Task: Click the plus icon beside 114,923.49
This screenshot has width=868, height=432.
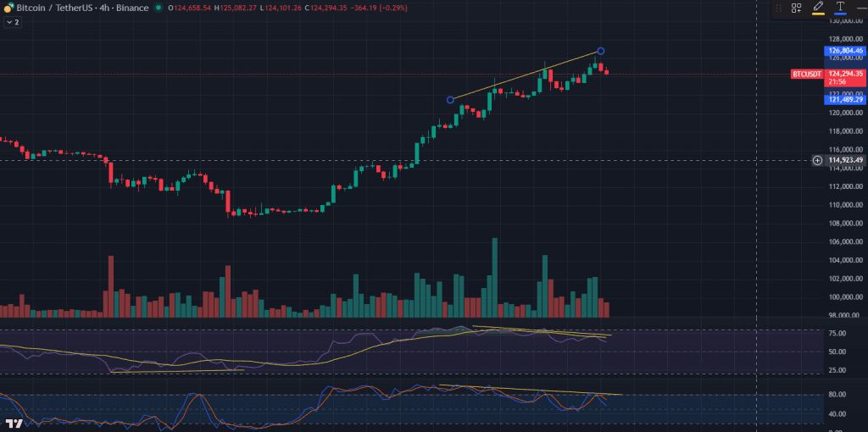Action: coord(817,160)
